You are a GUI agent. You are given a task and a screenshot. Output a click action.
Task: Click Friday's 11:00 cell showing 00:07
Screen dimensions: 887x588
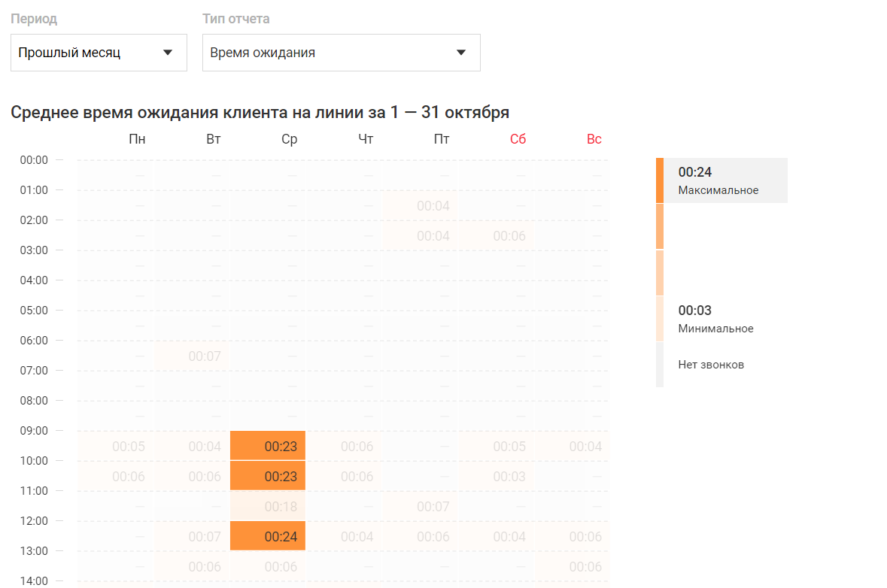tap(421, 506)
